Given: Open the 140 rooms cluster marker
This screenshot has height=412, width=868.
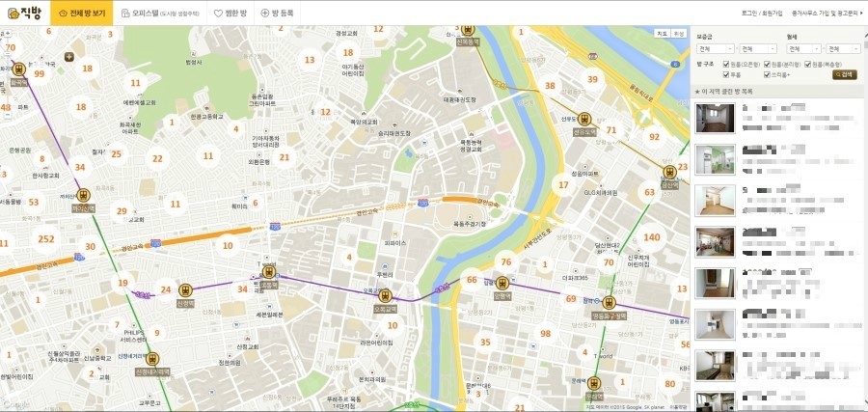Looking at the screenshot, I should [652, 237].
